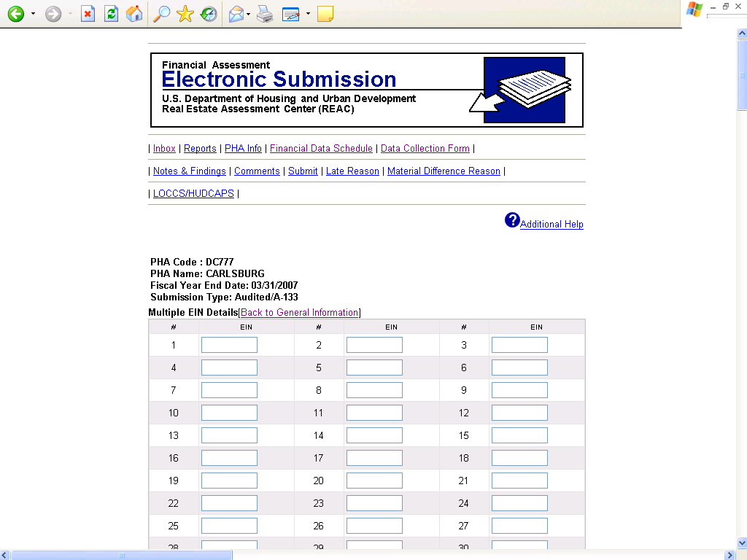Image resolution: width=747 pixels, height=560 pixels.
Task: Open Late Reason link
Action: pos(352,171)
